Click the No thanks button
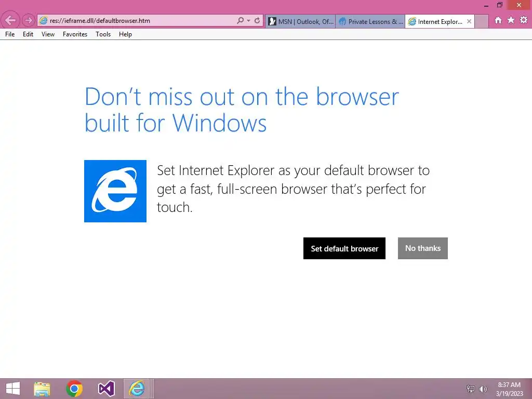Viewport: 532px width, 399px height. [423, 248]
